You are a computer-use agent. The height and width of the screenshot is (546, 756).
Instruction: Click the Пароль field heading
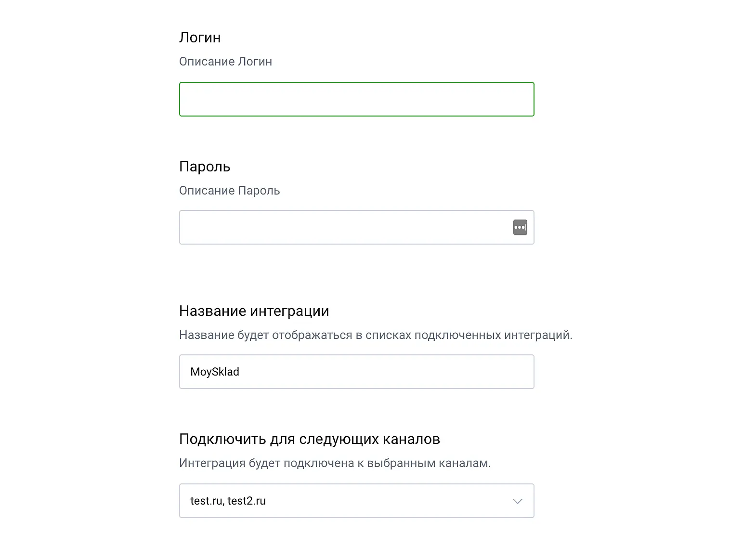205,167
